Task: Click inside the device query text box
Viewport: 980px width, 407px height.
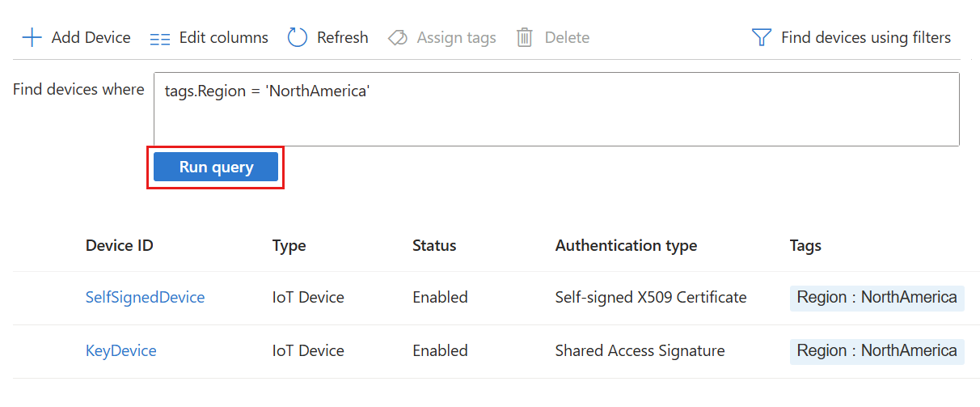Action: 556,109
